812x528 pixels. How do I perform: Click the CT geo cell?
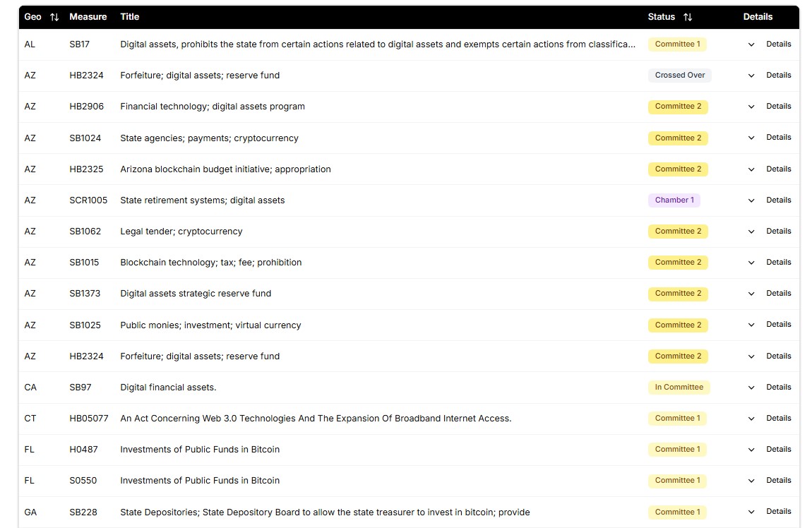point(30,419)
